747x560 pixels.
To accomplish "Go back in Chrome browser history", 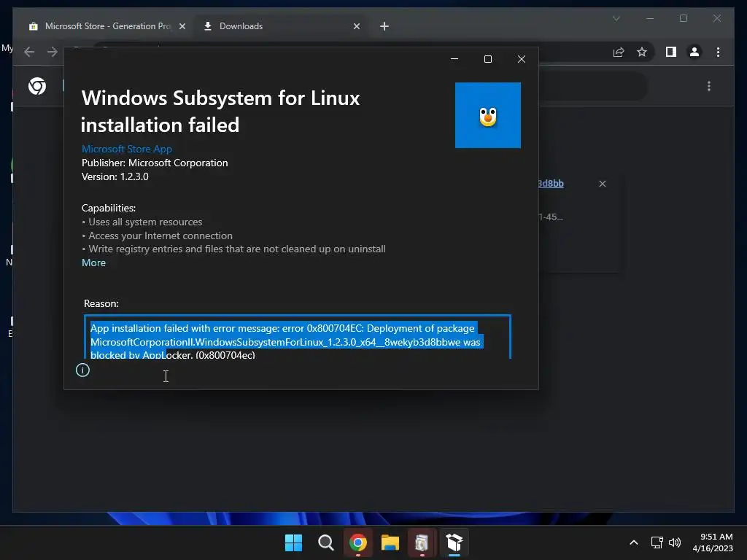I will (x=29, y=52).
